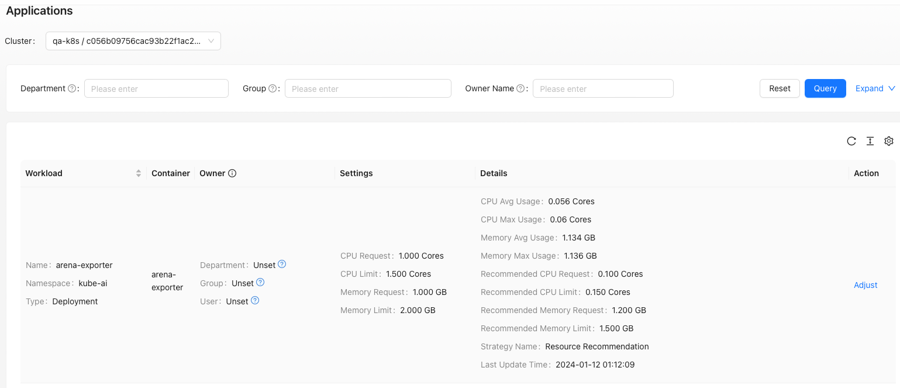This screenshot has height=388, width=900.
Task: Click the Workload column header
Action: point(44,173)
